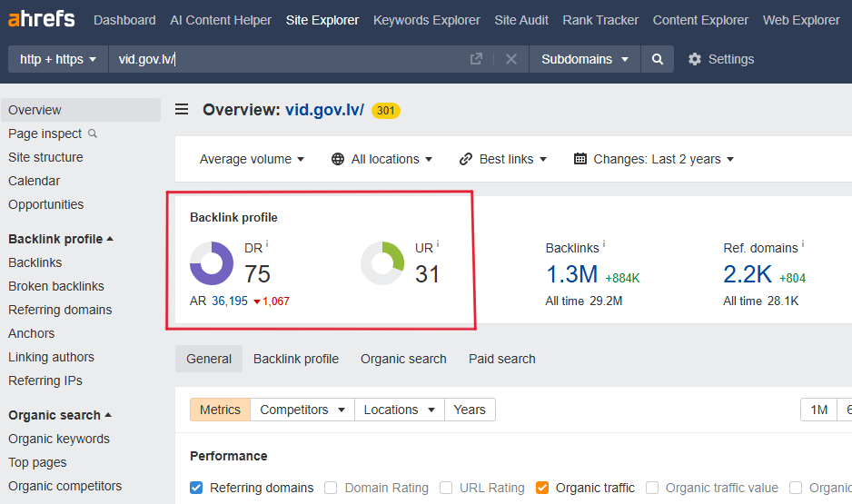Select the 1M time range button
Viewport: 852px width, 504px height.
[x=818, y=410]
